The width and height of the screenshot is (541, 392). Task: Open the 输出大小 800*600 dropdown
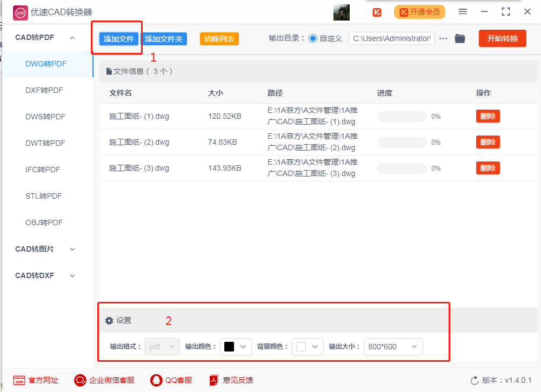click(x=393, y=347)
